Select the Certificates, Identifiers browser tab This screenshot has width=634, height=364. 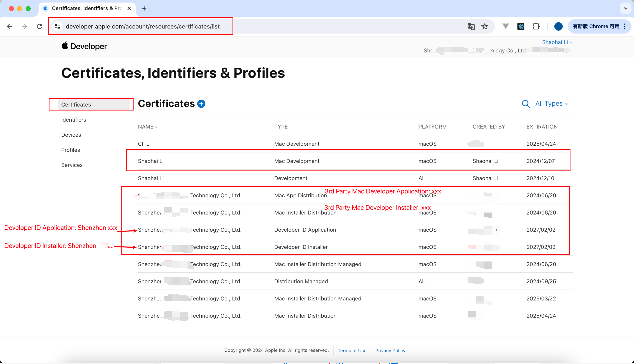(87, 9)
